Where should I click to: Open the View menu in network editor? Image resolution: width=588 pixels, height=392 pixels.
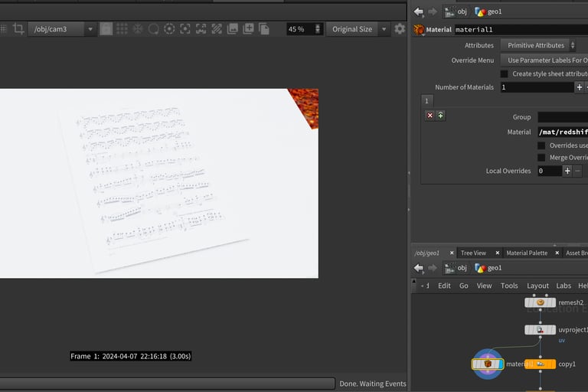[x=484, y=286]
